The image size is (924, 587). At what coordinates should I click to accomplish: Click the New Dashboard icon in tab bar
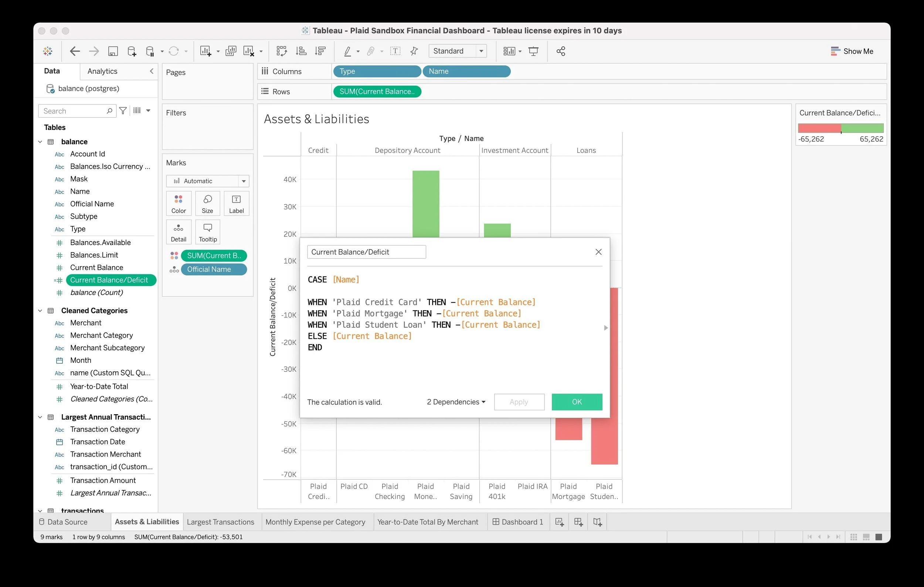578,522
